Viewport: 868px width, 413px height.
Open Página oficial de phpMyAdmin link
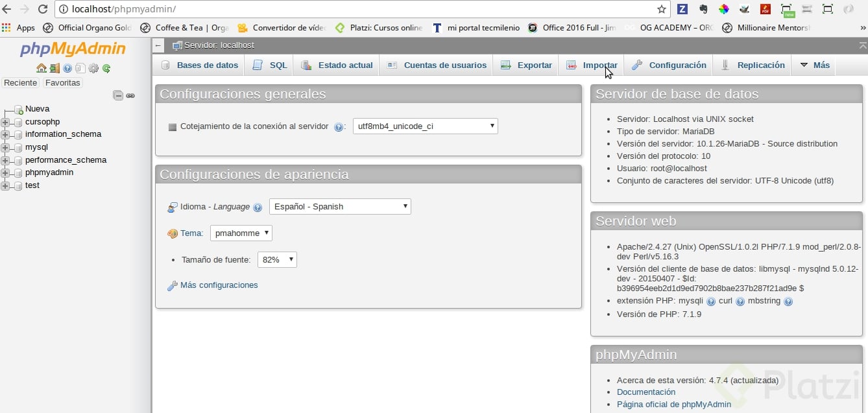[674, 405]
